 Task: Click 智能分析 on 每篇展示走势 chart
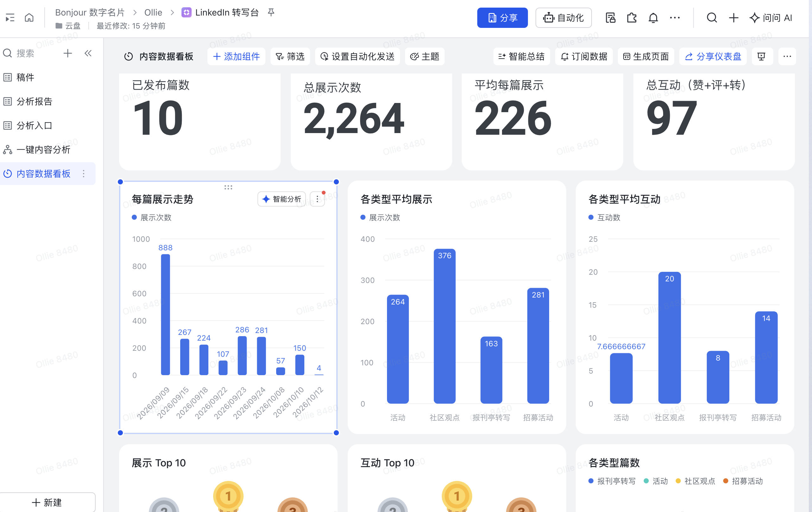(282, 199)
